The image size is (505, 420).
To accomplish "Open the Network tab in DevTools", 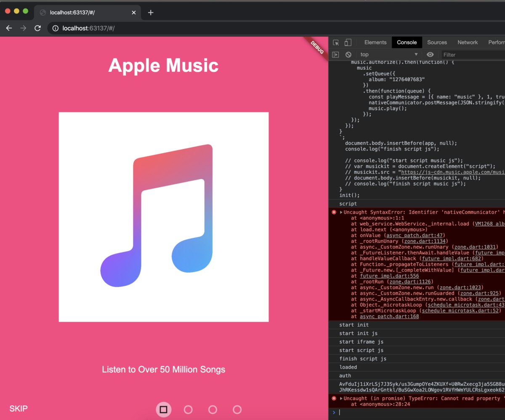I will [468, 43].
